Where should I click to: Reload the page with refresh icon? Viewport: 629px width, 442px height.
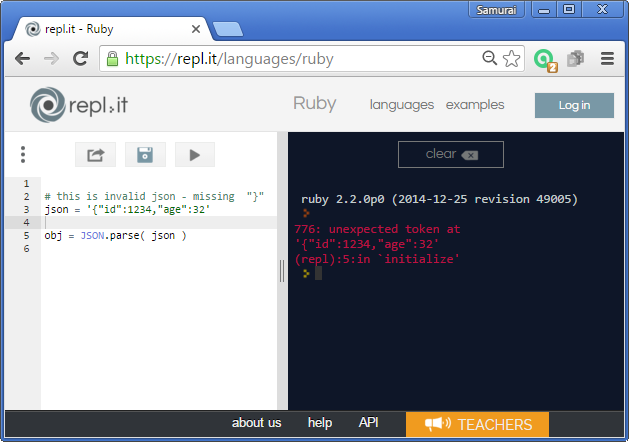click(80, 59)
